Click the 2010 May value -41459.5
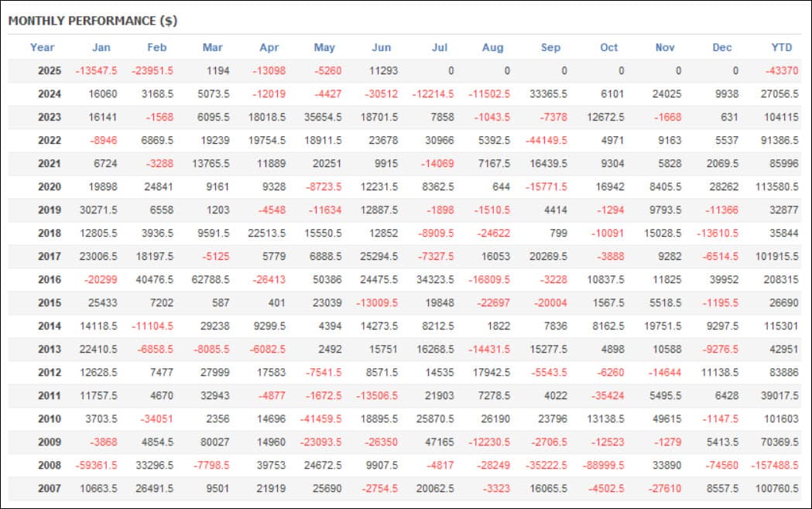The height and width of the screenshot is (509, 812). (321, 419)
